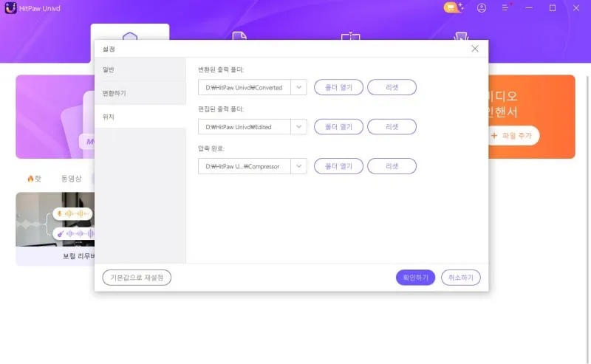Maximize the HitPaw Univd window

552,8
